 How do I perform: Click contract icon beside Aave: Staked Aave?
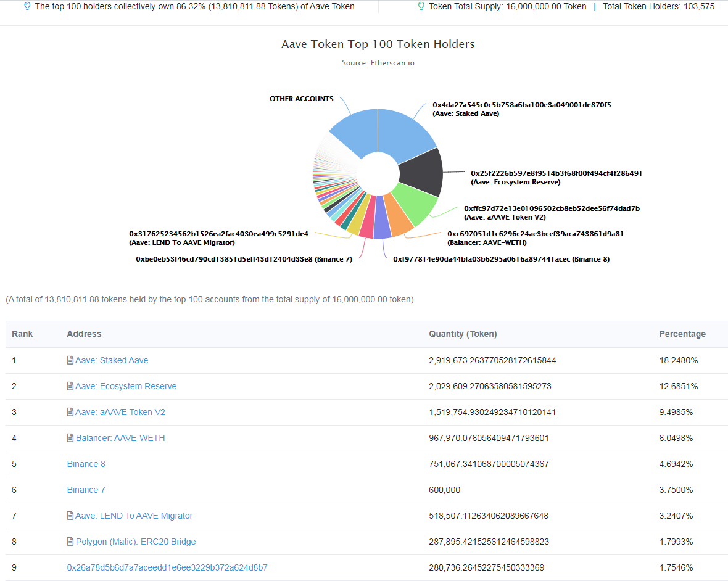[70, 360]
